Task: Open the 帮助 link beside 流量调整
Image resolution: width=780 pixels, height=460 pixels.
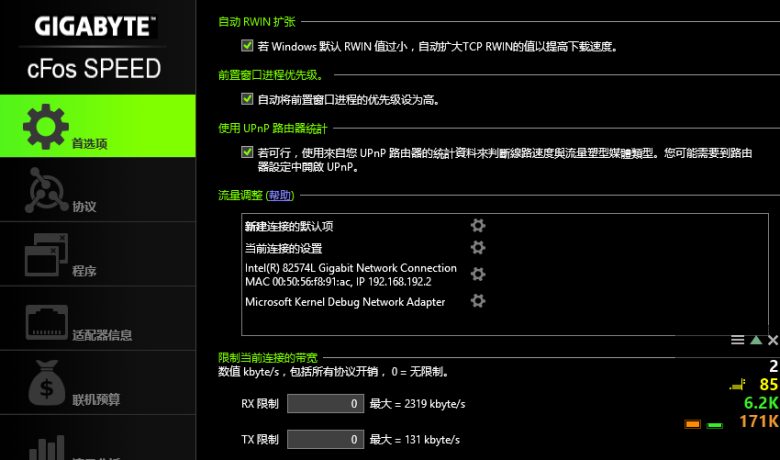Action: (x=280, y=195)
